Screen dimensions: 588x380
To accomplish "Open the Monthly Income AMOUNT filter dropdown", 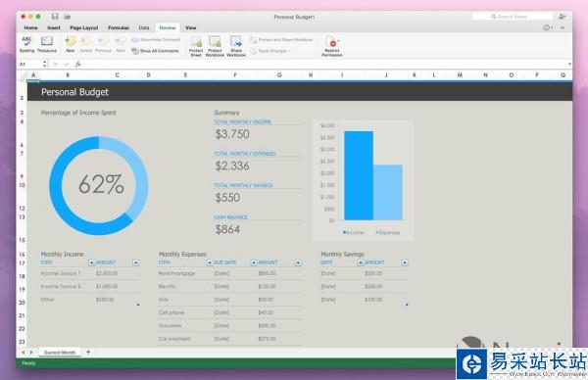I will (x=136, y=262).
